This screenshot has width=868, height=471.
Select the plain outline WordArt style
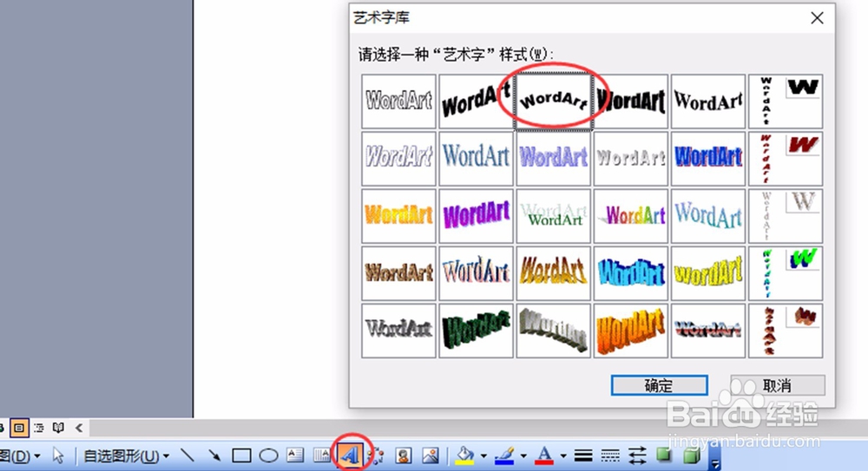click(398, 101)
